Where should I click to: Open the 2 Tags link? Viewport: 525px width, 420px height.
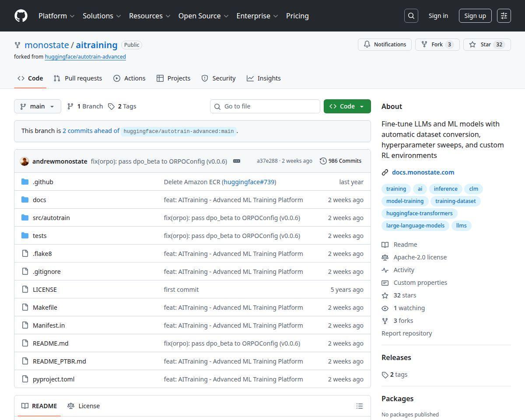click(122, 106)
